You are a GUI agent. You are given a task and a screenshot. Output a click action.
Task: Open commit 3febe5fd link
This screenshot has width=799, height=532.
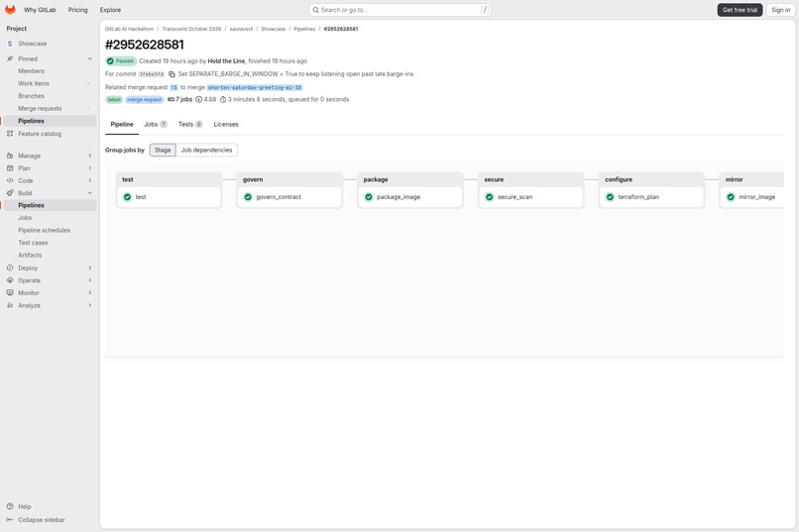pyautogui.click(x=152, y=74)
